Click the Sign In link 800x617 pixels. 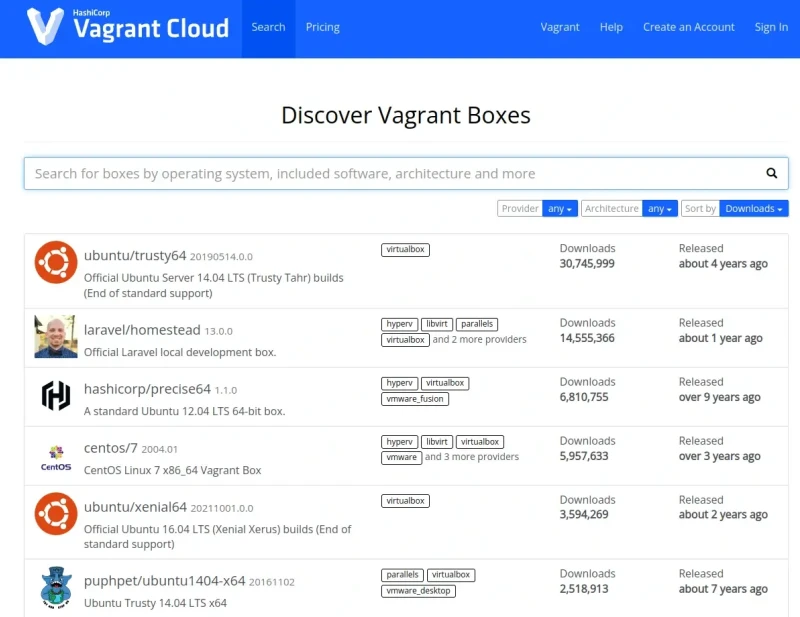(770, 27)
